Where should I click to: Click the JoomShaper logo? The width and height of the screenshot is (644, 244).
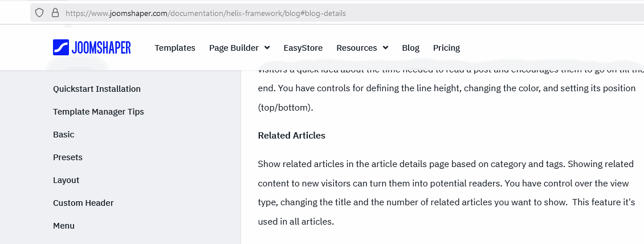coord(92,48)
